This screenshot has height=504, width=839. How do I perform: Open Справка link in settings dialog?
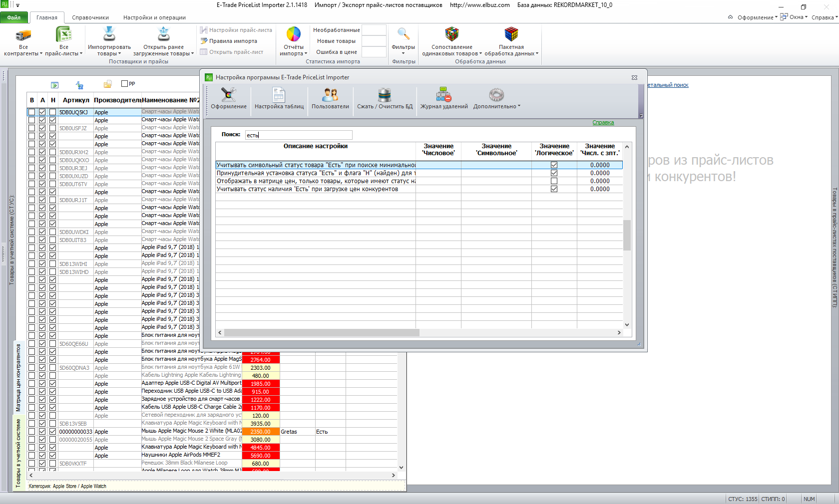603,122
